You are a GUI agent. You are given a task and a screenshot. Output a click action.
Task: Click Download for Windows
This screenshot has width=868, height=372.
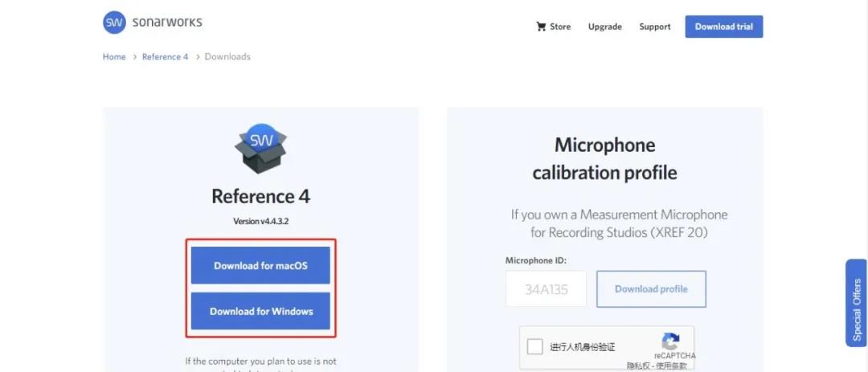point(260,312)
